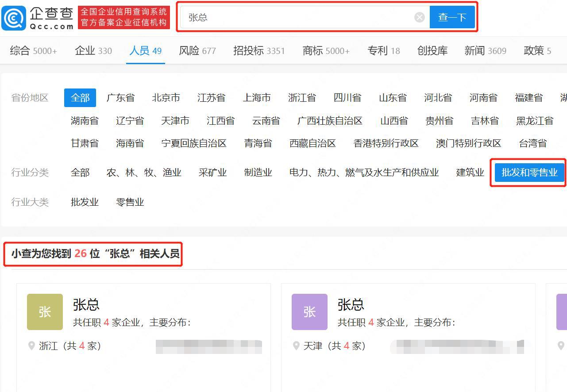The height and width of the screenshot is (392, 567).
Task: Clear the search box using the X icon
Action: point(419,17)
